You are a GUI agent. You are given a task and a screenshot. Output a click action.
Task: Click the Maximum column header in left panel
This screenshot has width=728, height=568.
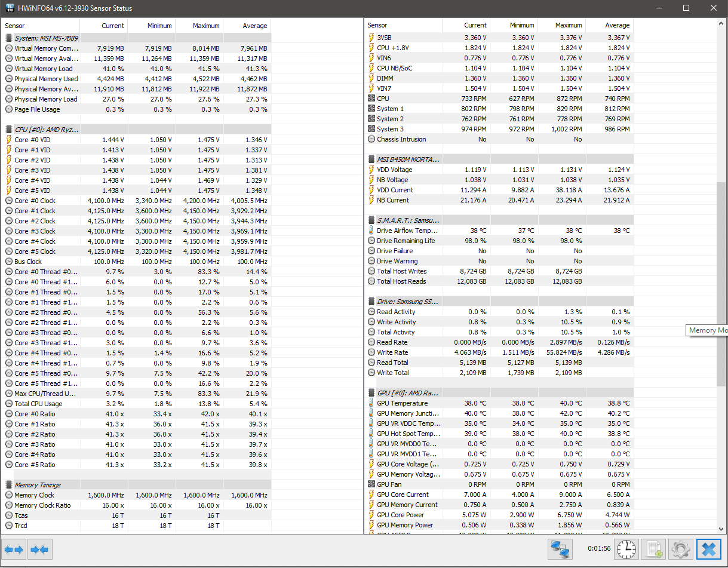(x=199, y=26)
